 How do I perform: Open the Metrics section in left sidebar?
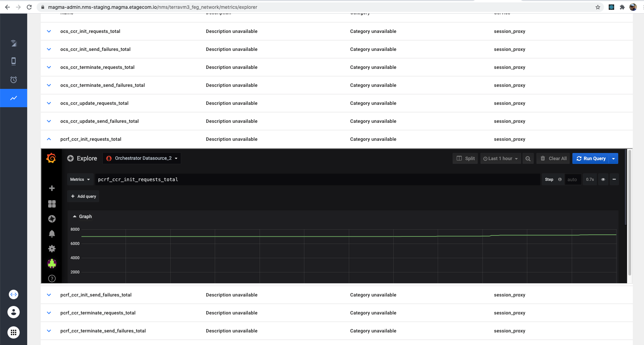click(x=14, y=98)
